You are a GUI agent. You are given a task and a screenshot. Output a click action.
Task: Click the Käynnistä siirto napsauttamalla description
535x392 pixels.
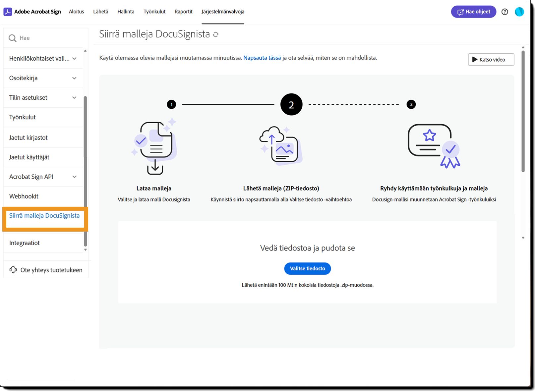281,199
